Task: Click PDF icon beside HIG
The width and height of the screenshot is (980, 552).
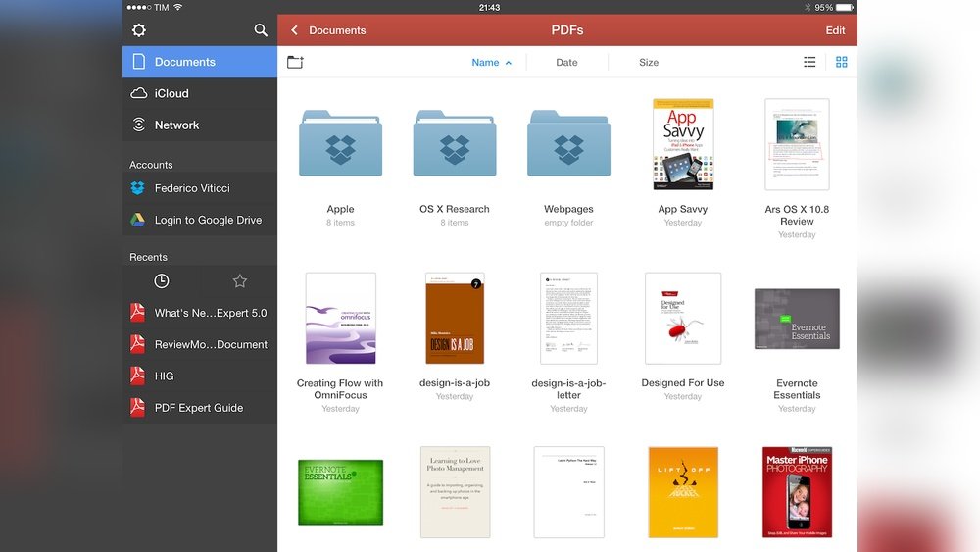Action: [x=137, y=376]
